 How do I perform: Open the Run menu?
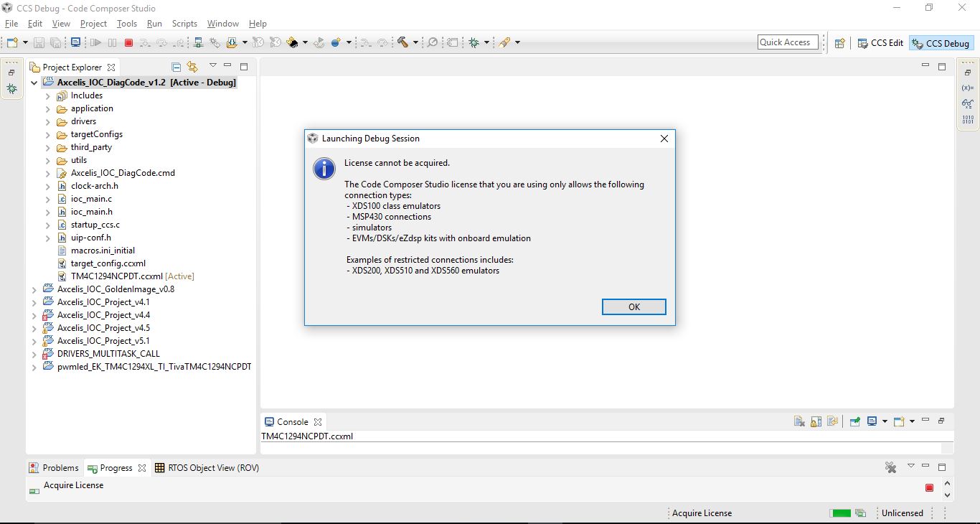tap(154, 23)
